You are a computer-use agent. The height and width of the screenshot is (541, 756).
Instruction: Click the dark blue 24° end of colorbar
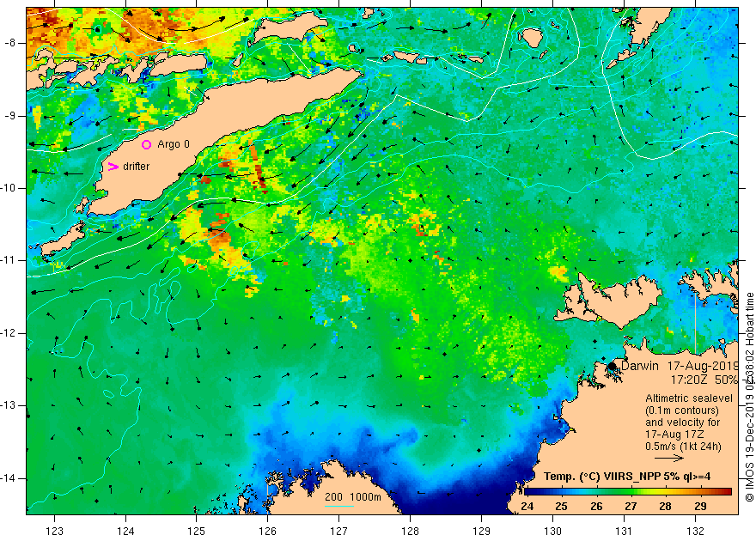(529, 492)
